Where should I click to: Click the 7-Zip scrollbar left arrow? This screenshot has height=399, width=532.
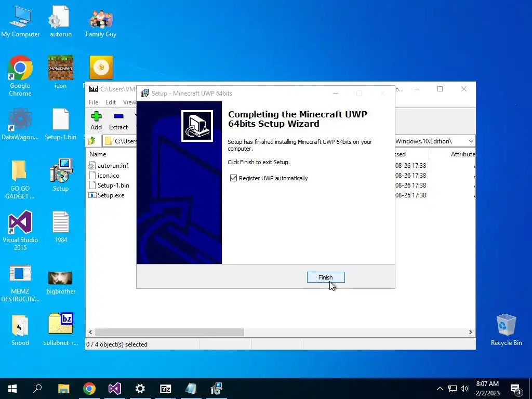(x=90, y=332)
